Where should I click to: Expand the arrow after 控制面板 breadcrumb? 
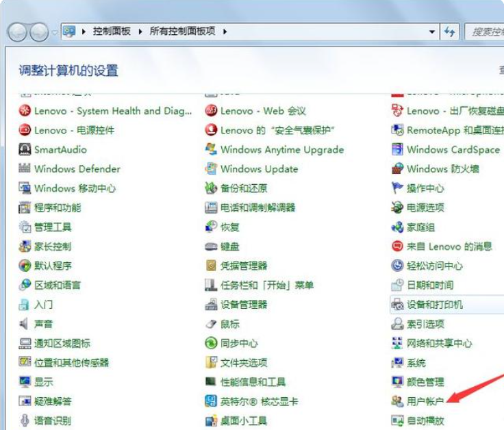(139, 31)
